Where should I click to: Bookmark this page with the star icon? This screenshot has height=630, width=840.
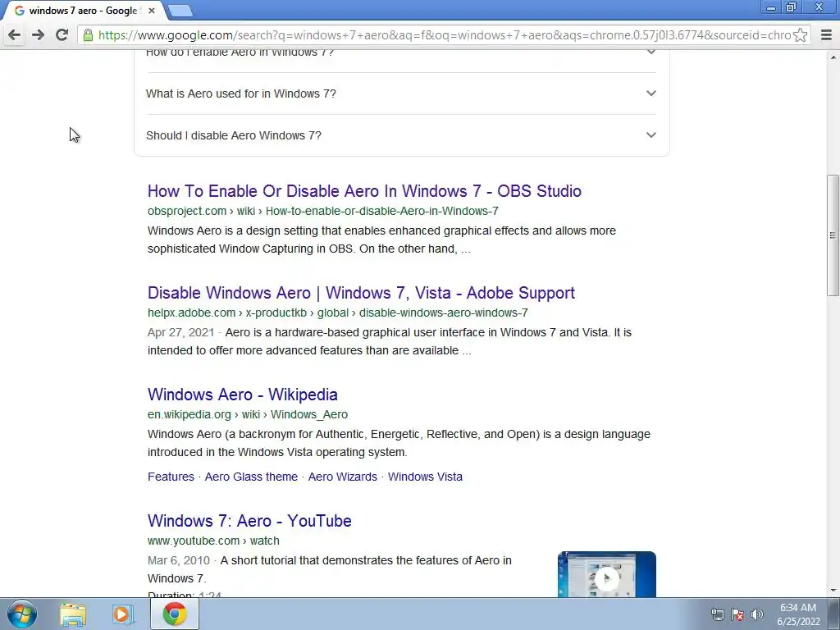pyautogui.click(x=800, y=35)
